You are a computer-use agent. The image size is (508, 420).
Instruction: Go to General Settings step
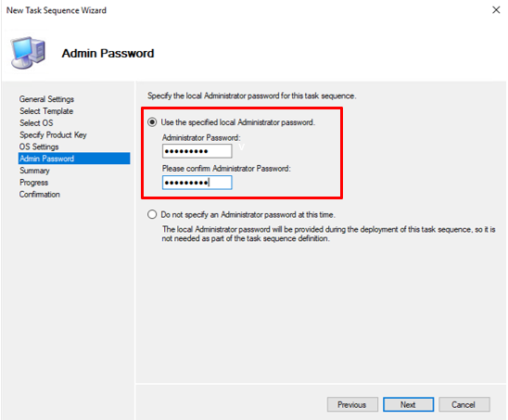pyautogui.click(x=46, y=99)
